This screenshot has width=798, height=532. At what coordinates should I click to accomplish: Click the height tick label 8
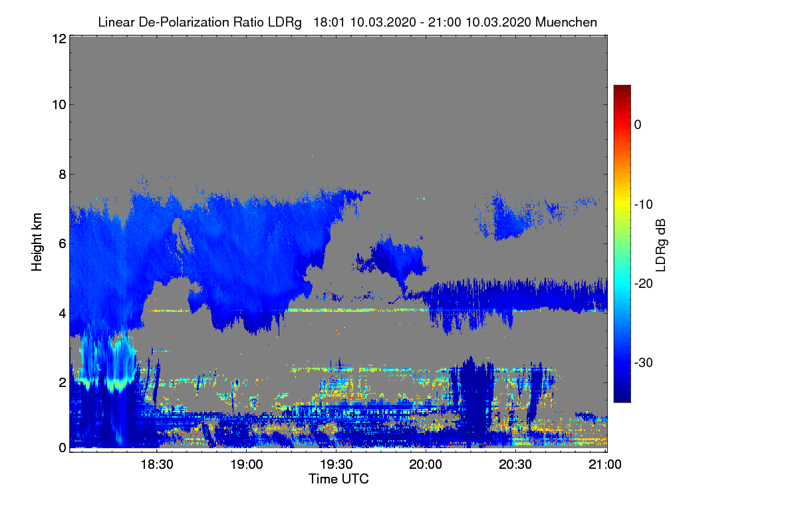[x=61, y=175]
